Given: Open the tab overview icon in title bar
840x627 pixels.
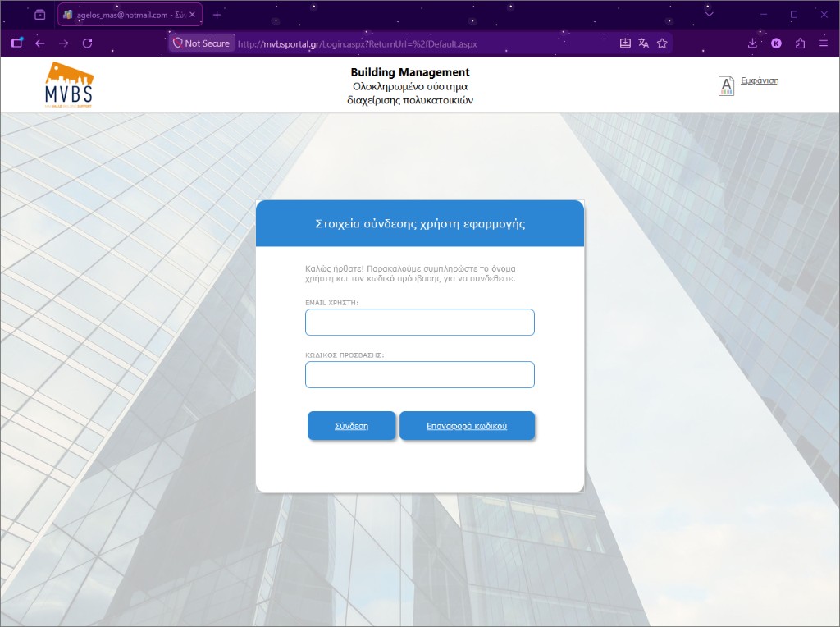Looking at the screenshot, I should (39, 15).
